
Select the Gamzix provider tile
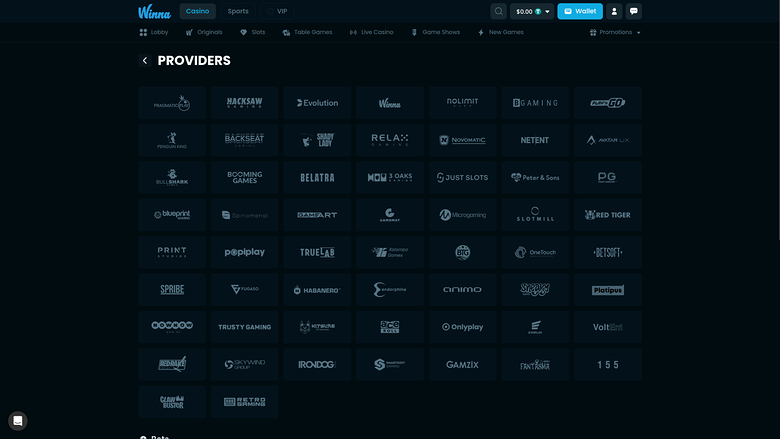[x=463, y=364]
